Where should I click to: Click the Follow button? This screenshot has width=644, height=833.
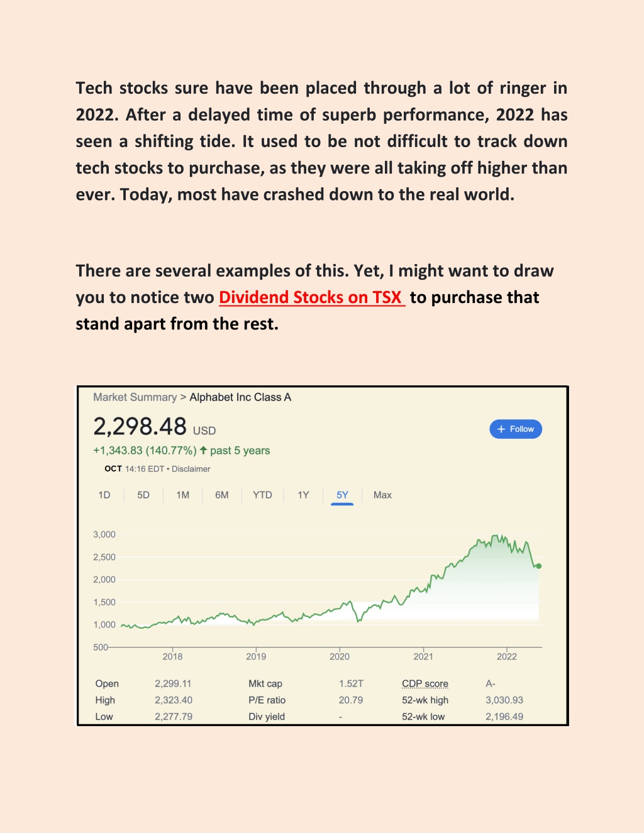pyautogui.click(x=516, y=429)
